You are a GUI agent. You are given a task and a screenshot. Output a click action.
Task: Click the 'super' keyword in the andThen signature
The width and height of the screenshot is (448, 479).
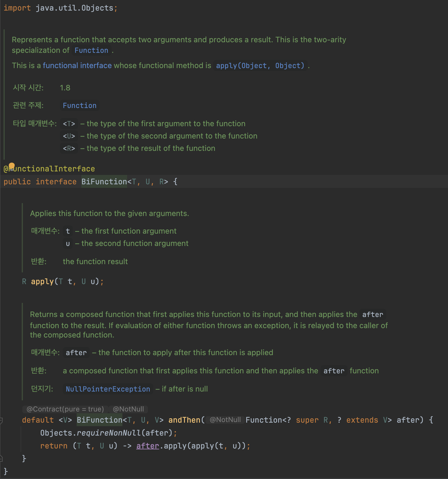(x=307, y=420)
